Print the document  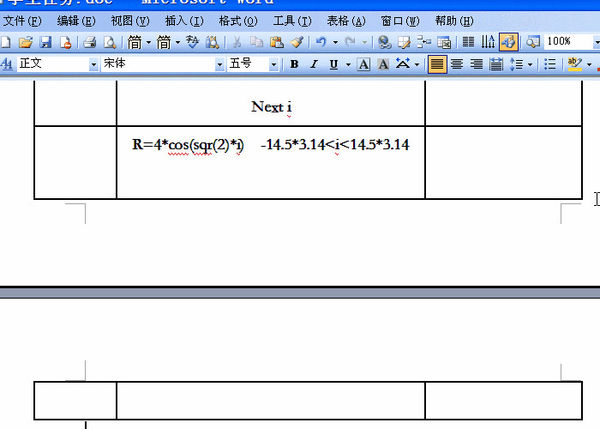90,42
